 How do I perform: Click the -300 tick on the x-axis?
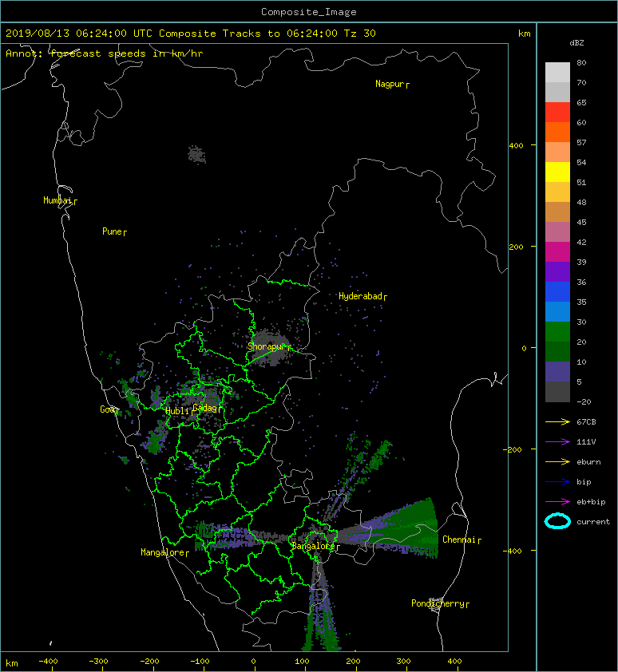pyautogui.click(x=98, y=662)
